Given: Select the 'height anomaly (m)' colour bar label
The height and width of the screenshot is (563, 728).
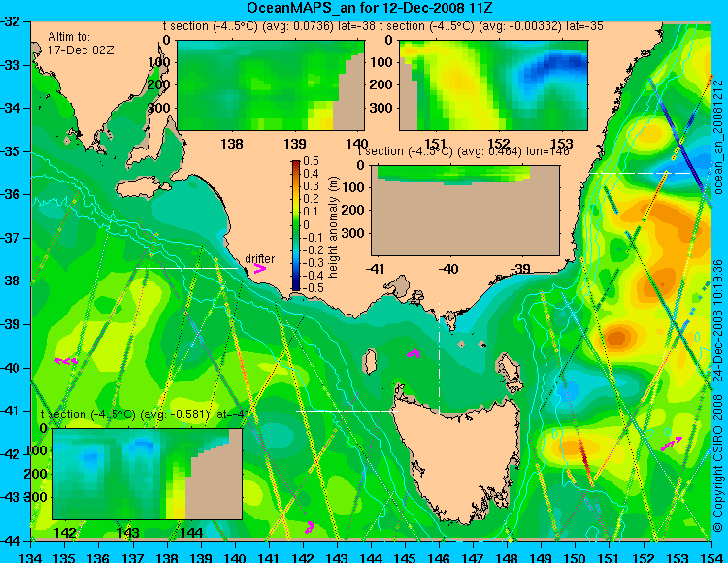Looking at the screenshot, I should [332, 227].
